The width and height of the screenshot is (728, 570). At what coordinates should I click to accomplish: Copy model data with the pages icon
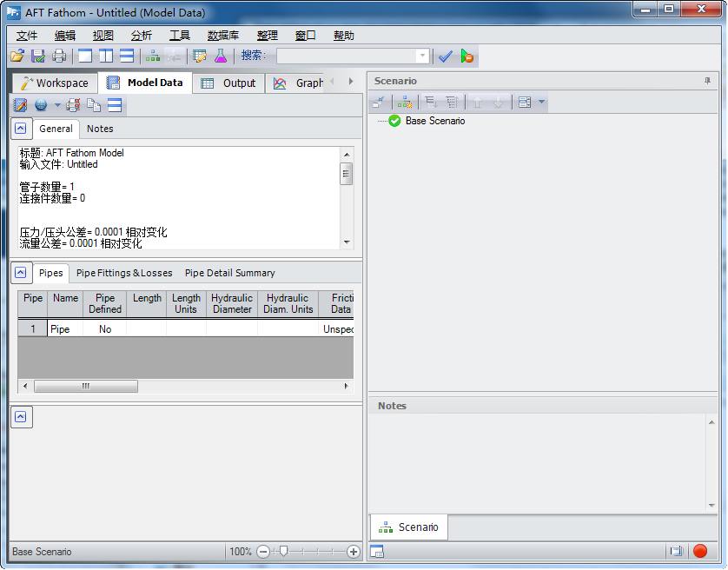pyautogui.click(x=94, y=105)
